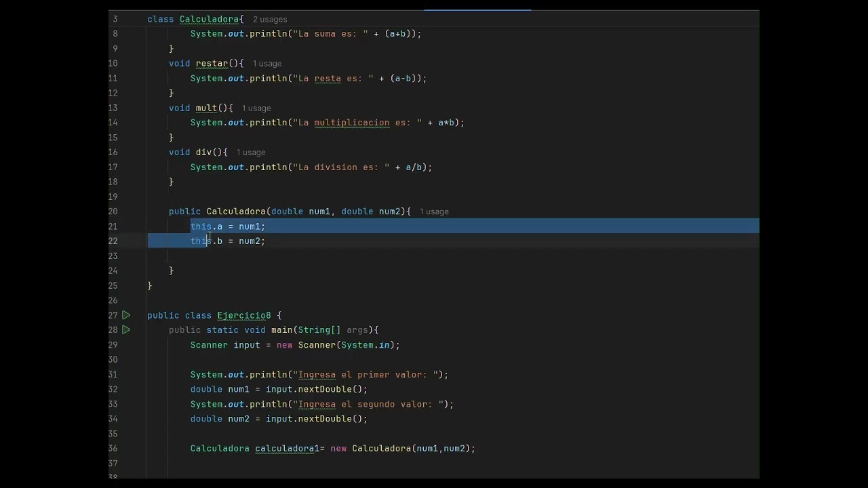The height and width of the screenshot is (488, 868).
Task: Click line number 36 in the gutter
Action: (x=113, y=449)
